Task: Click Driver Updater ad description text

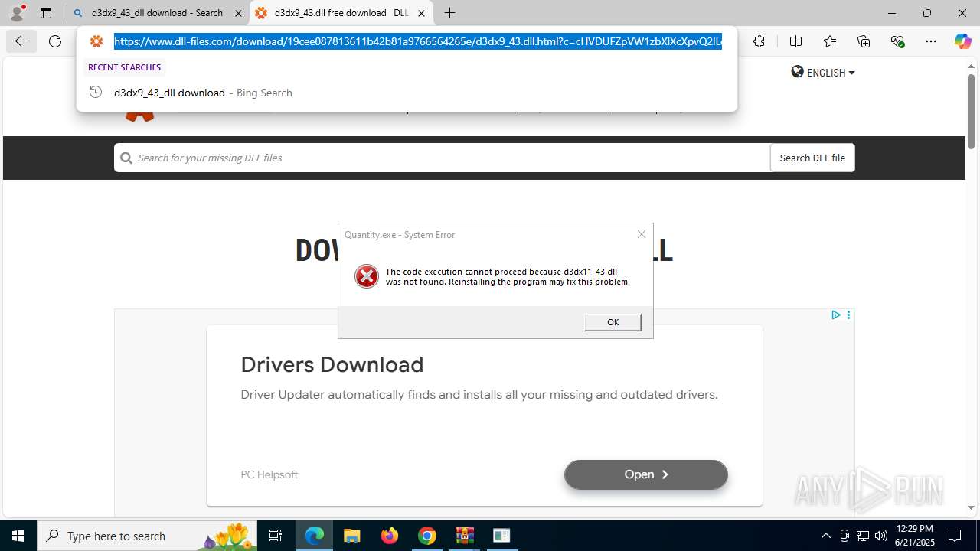Action: click(x=479, y=395)
